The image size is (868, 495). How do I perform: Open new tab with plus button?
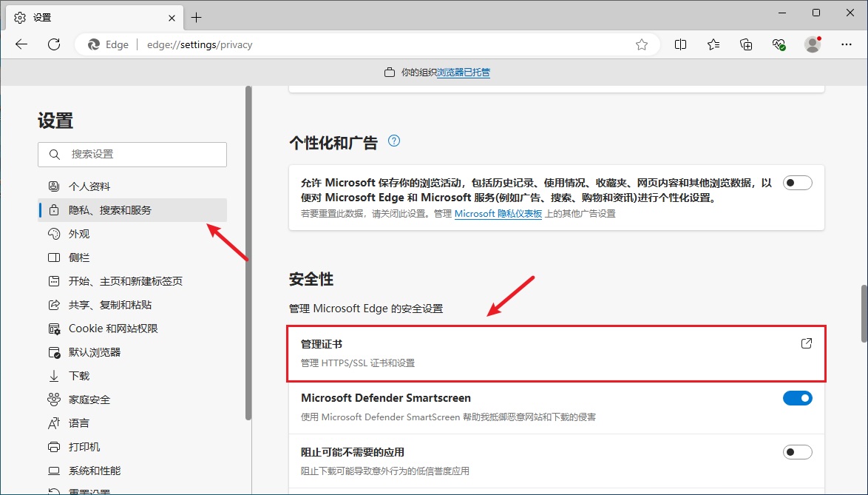click(x=196, y=18)
